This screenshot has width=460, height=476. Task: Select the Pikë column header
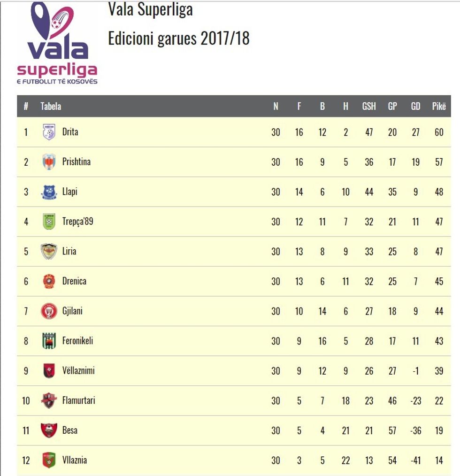click(x=439, y=106)
